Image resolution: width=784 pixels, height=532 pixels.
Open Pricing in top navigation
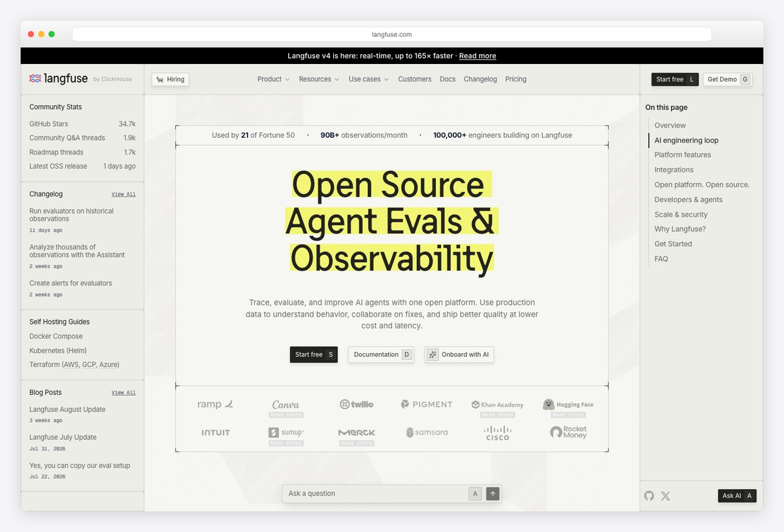tap(515, 79)
